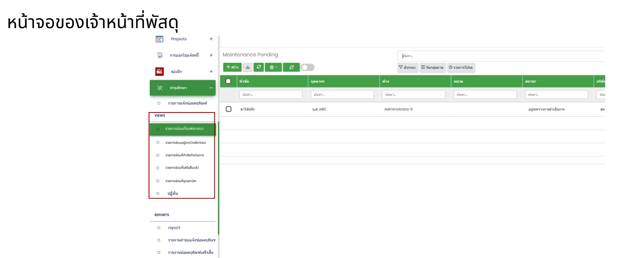Screen dimensions: 644x258
Task: Click the green สร้าง create button
Action: 232,67
